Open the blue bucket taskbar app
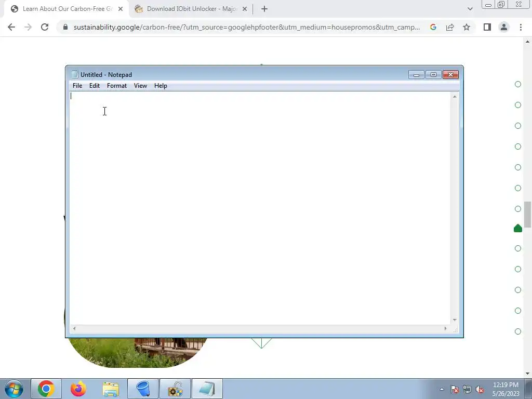This screenshot has width=532, height=399. click(143, 389)
